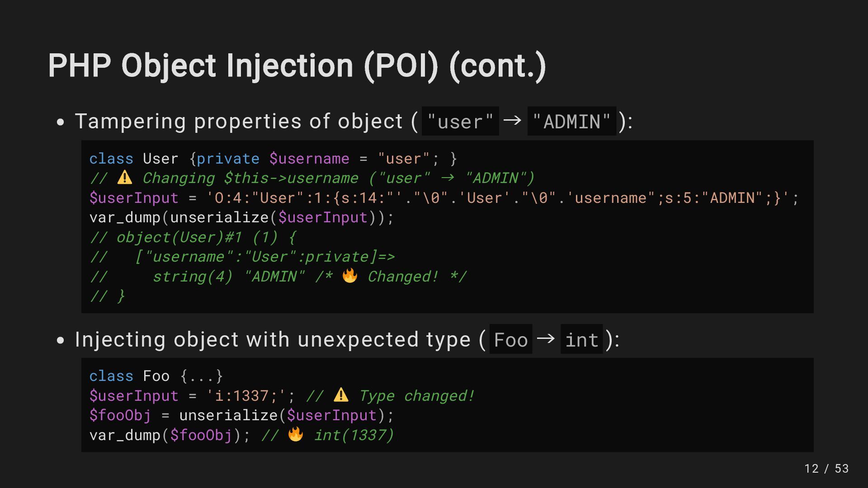Screen dimensions: 868x488
Task: Click the 'class Foo {...}' line
Action: pyautogui.click(x=156, y=376)
